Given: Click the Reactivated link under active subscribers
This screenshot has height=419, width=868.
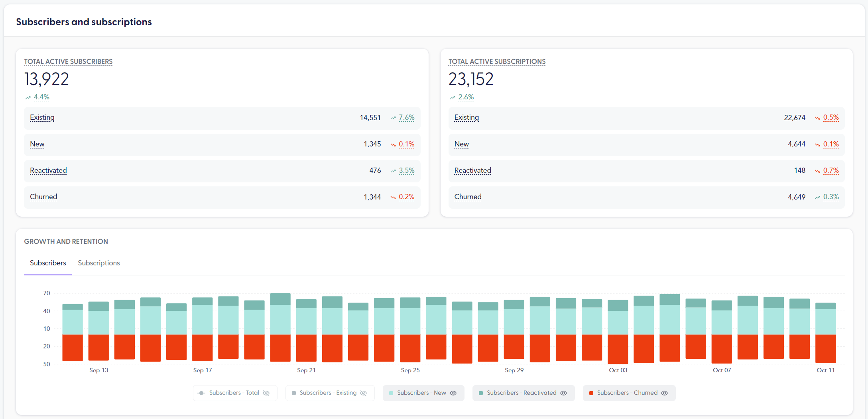Looking at the screenshot, I should [48, 170].
